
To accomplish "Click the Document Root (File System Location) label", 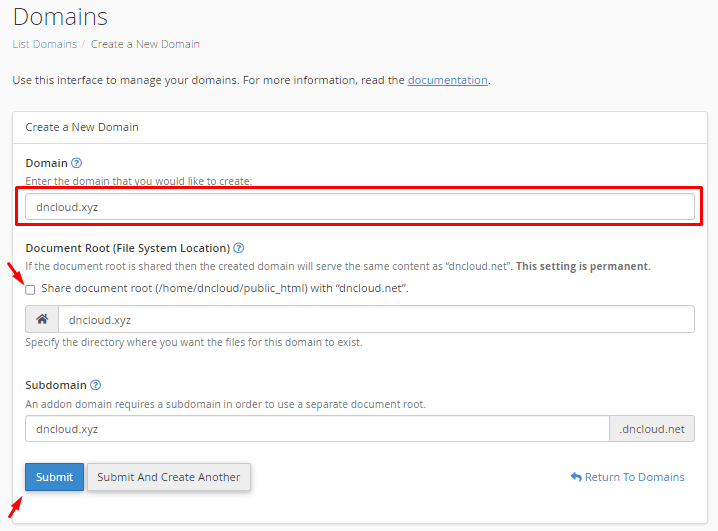I will 128,248.
